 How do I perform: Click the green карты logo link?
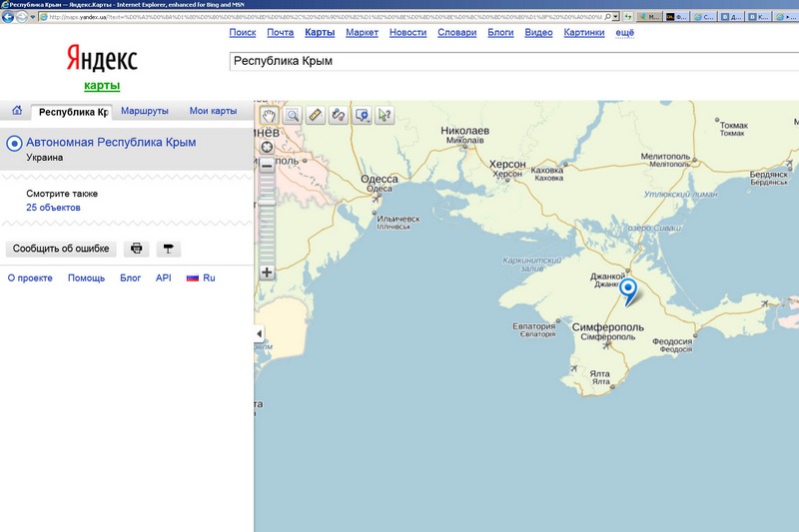point(102,85)
